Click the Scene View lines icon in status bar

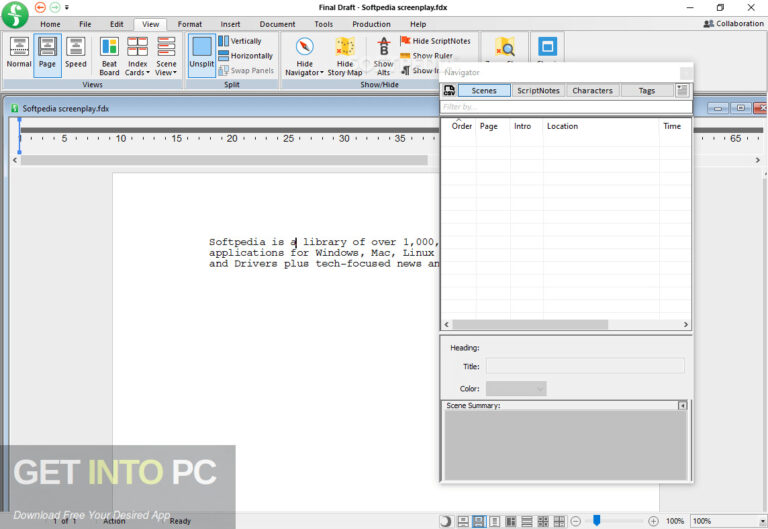click(x=527, y=521)
